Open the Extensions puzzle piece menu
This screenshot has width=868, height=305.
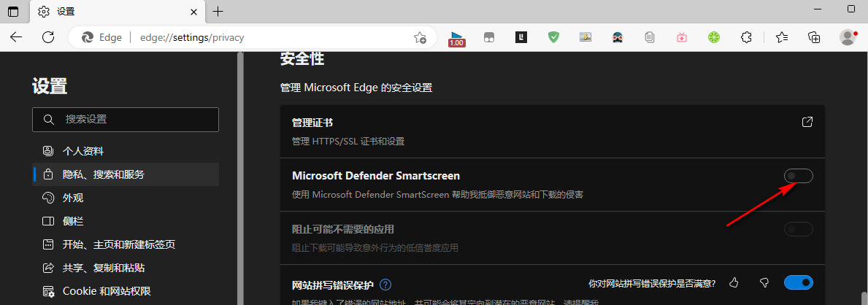tap(745, 37)
